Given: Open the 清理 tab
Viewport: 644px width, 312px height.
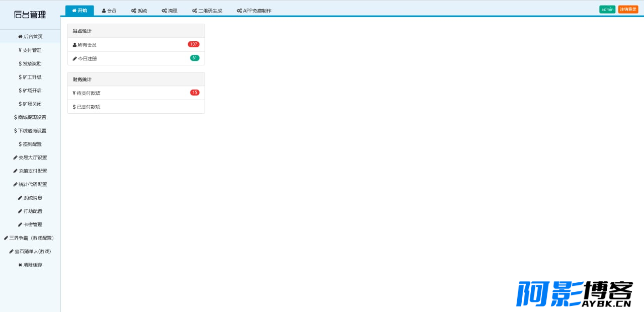Looking at the screenshot, I should pyautogui.click(x=170, y=11).
